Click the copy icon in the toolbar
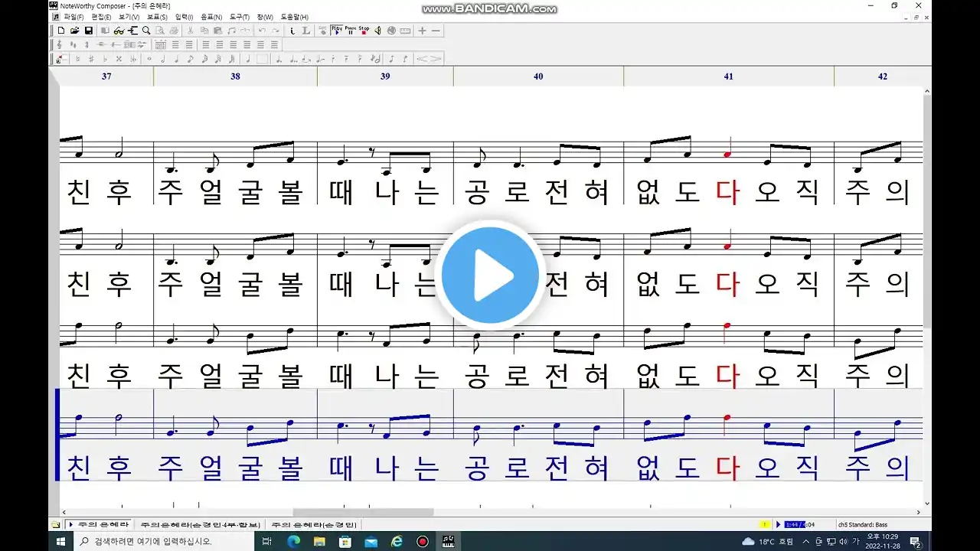This screenshot has width=980, height=551. click(x=204, y=31)
